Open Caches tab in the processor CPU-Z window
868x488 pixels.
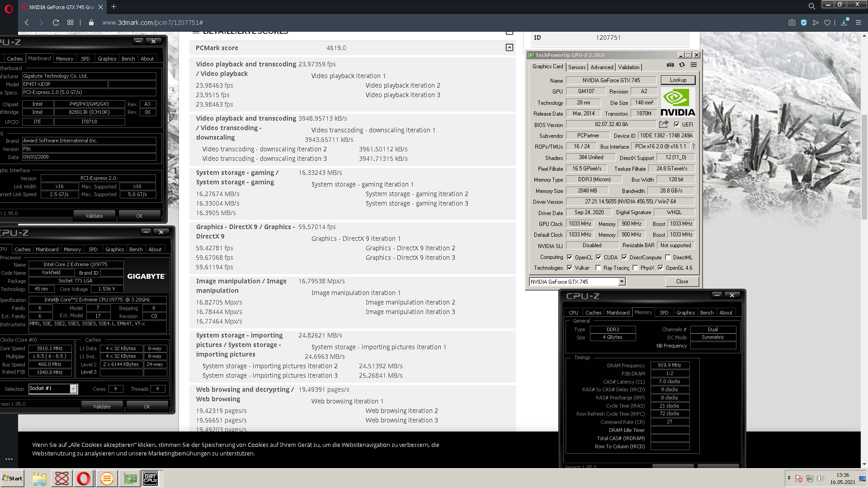pos(23,249)
